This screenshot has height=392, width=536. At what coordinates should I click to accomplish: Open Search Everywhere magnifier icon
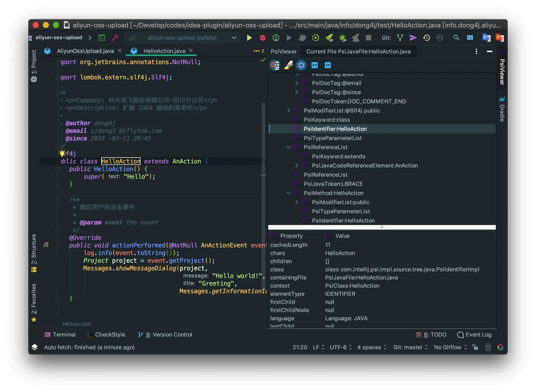tap(456, 38)
